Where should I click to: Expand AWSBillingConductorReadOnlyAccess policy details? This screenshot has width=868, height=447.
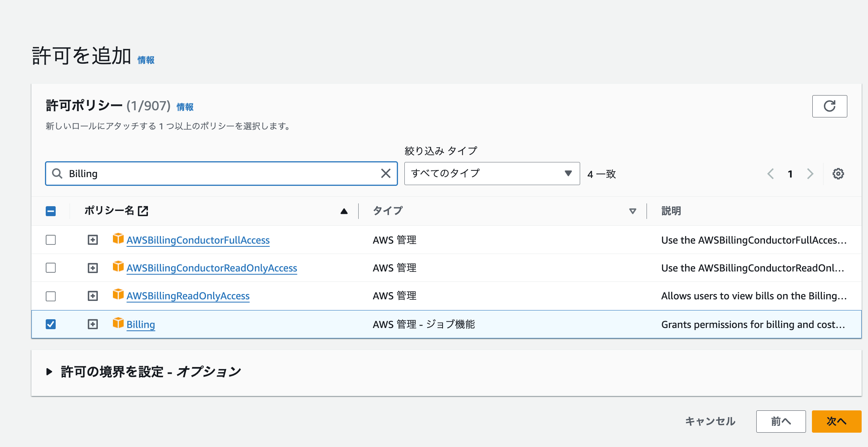pos(93,268)
